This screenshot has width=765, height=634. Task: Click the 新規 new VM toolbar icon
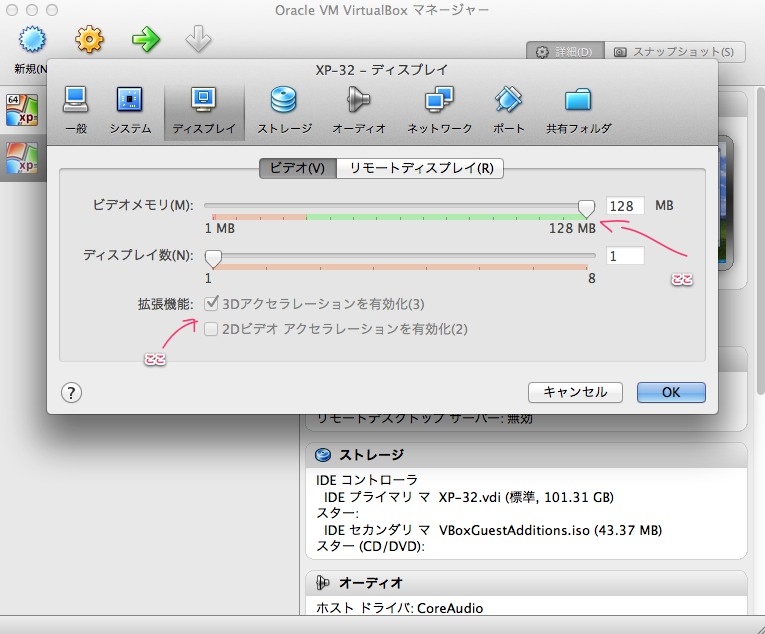(x=32, y=40)
